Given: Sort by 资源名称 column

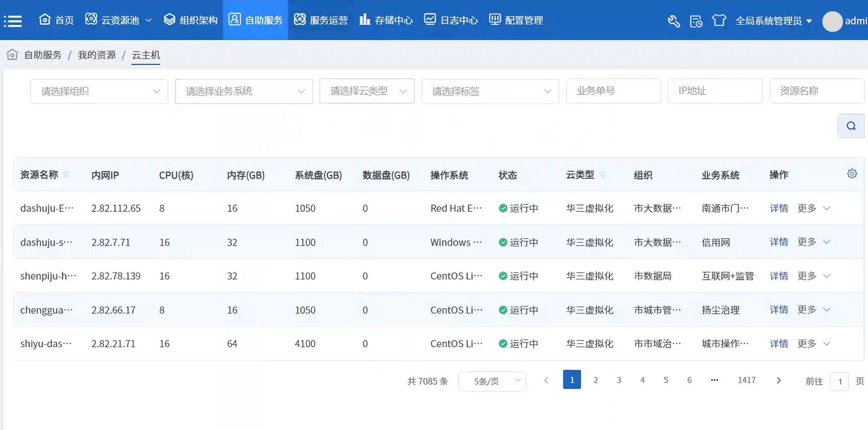Looking at the screenshot, I should click(66, 175).
